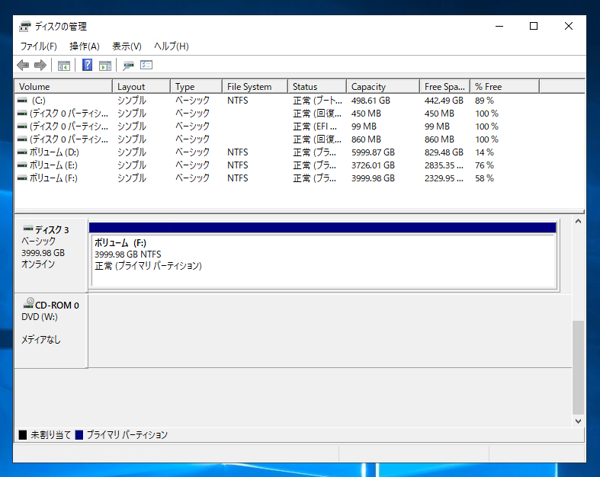This screenshot has height=477, width=600.
Task: Sort by the Volume column header
Action: (64, 86)
